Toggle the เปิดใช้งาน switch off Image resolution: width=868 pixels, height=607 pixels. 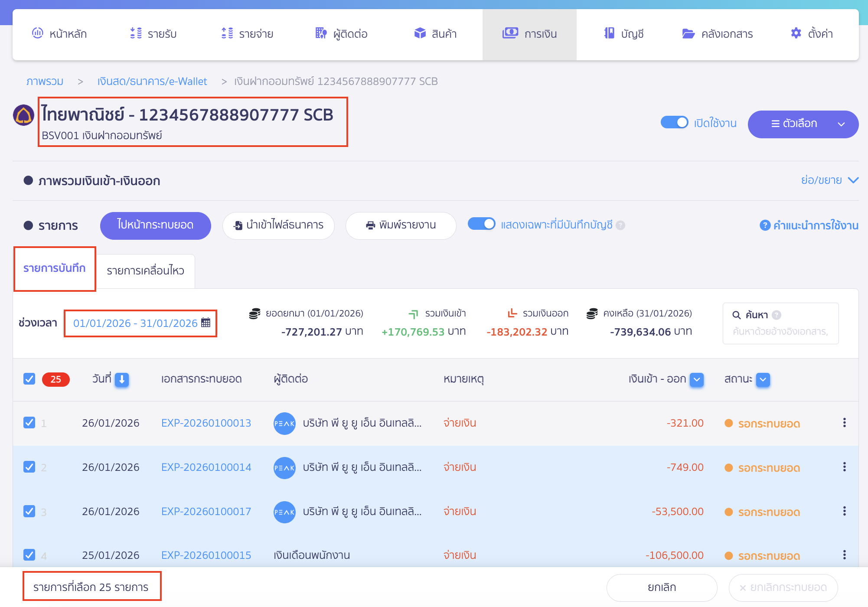674,123
